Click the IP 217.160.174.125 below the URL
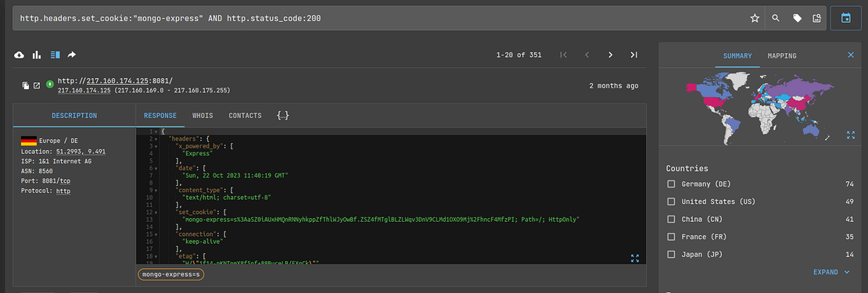Screen dimensions: 868x293 (84, 90)
